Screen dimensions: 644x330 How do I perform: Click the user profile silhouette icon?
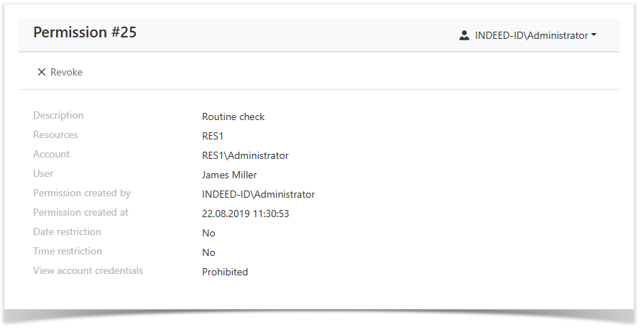pos(464,35)
